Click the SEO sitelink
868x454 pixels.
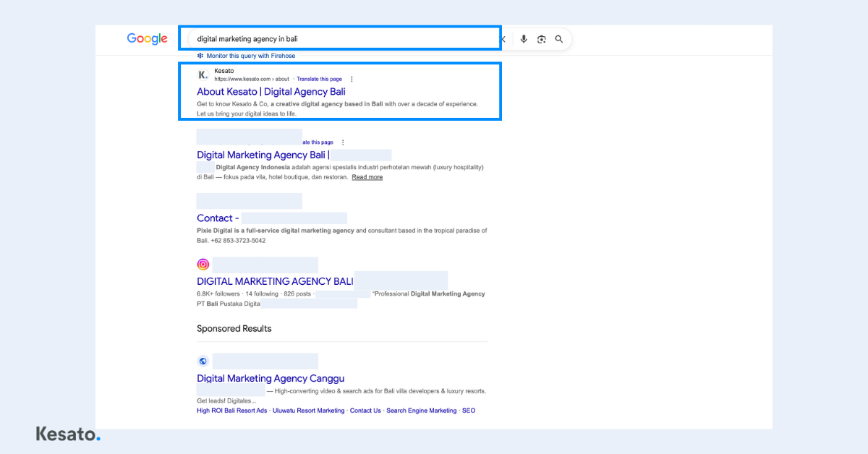[469, 411]
